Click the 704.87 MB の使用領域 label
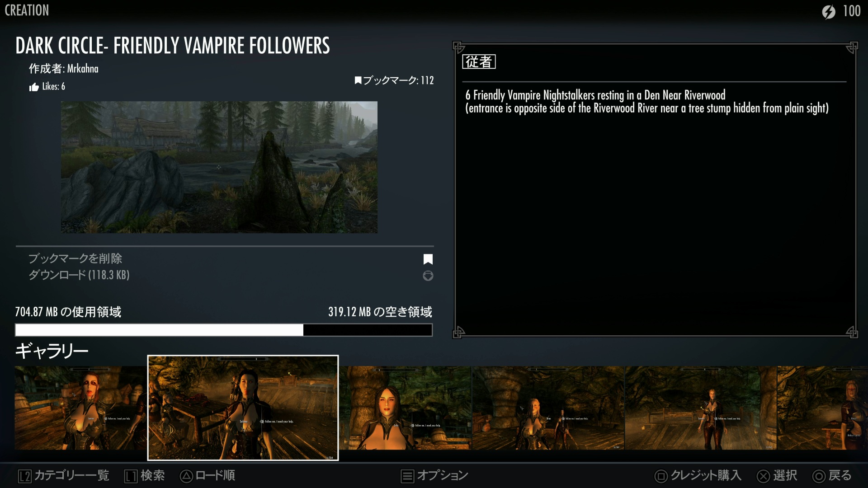This screenshot has height=488, width=868. click(68, 312)
